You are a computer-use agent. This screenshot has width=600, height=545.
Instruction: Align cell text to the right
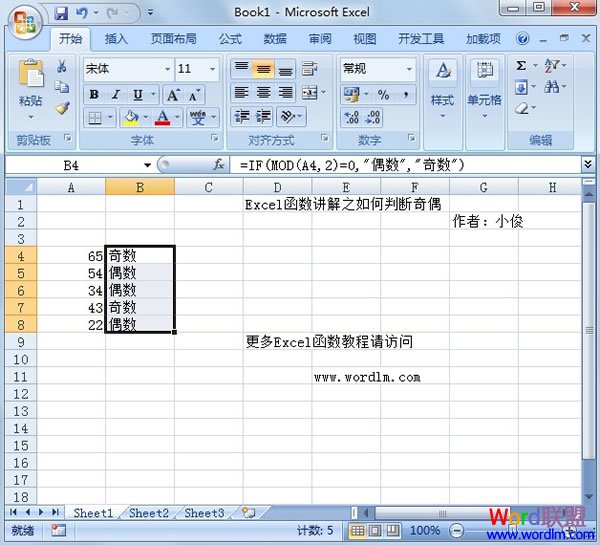pos(285,92)
